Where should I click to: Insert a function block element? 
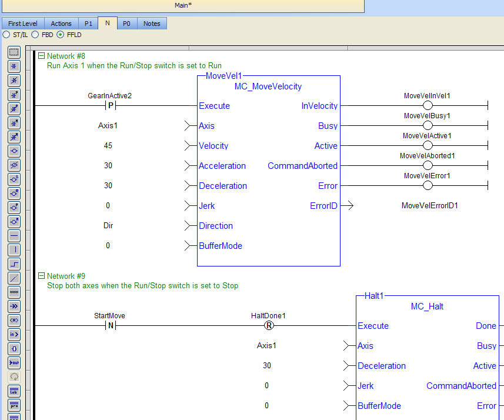pyautogui.click(x=14, y=349)
